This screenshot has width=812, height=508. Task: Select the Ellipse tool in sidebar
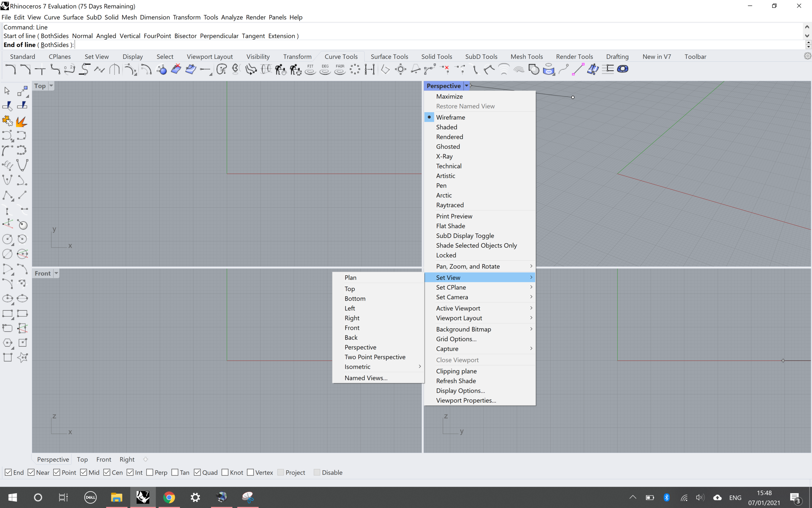[x=7, y=298]
